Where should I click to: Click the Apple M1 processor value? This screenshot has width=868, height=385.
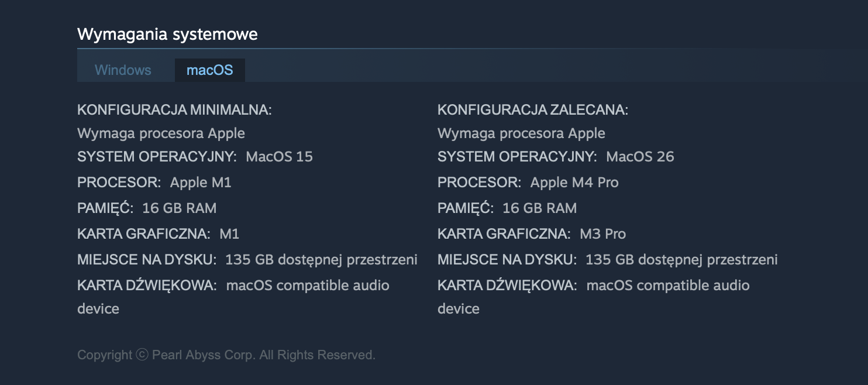(x=201, y=183)
